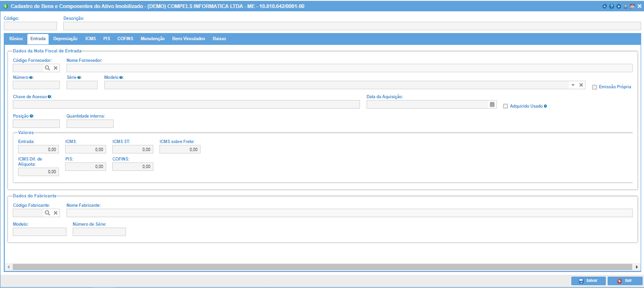Click the Código Fornecedor input box
This screenshot has width=644, height=288.
(28, 68)
